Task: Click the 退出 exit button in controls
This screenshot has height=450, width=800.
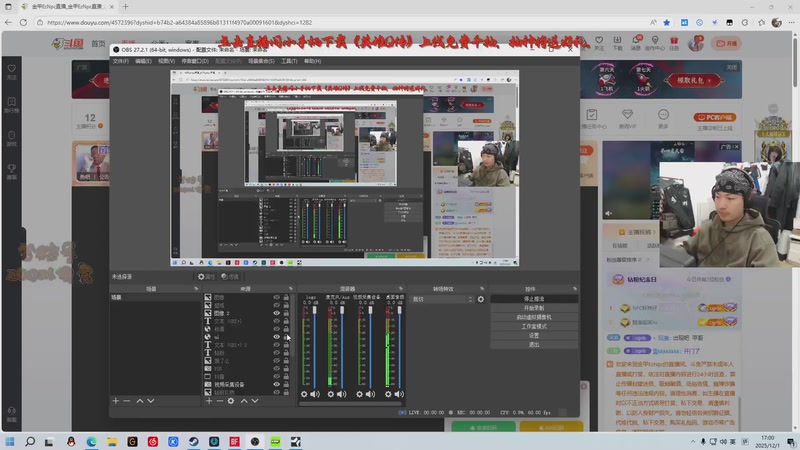Action: click(534, 345)
